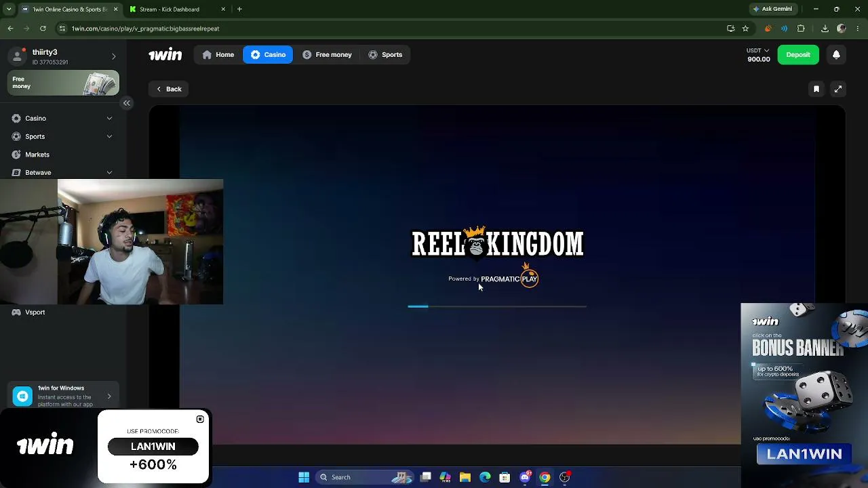
Task: View site information icon in address bar
Action: (x=62, y=28)
